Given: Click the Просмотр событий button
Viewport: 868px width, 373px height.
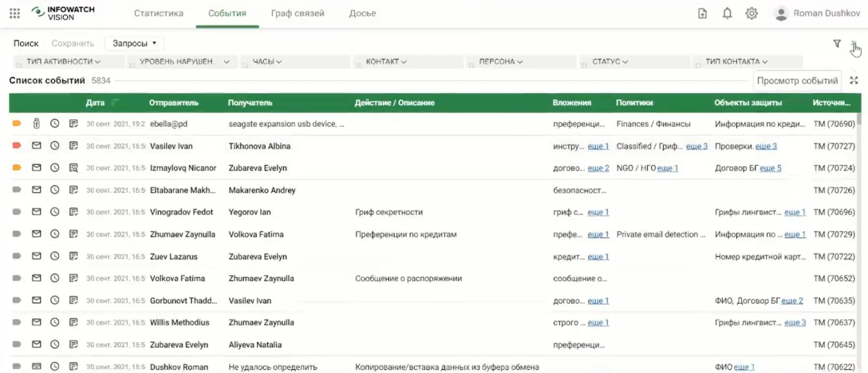Looking at the screenshot, I should coord(798,81).
